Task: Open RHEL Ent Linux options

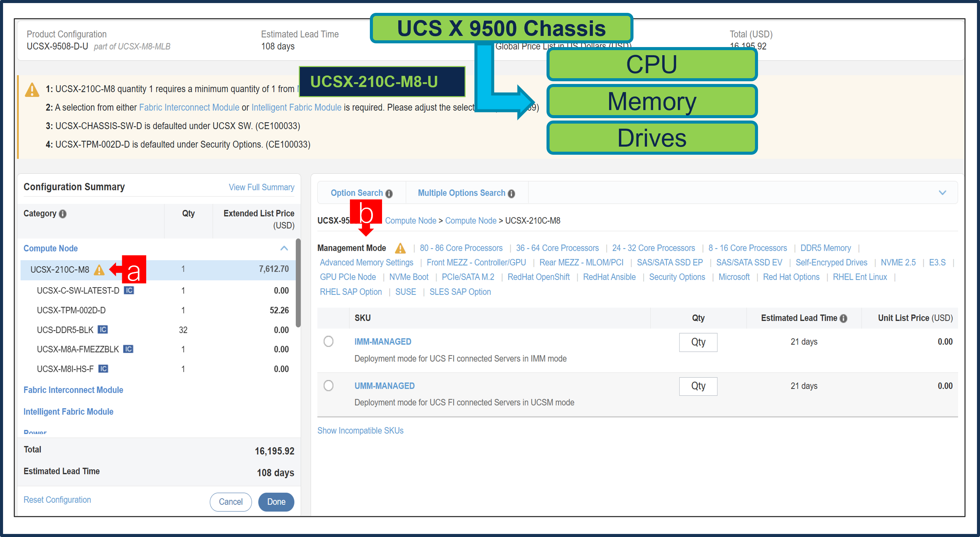Action: click(x=860, y=277)
